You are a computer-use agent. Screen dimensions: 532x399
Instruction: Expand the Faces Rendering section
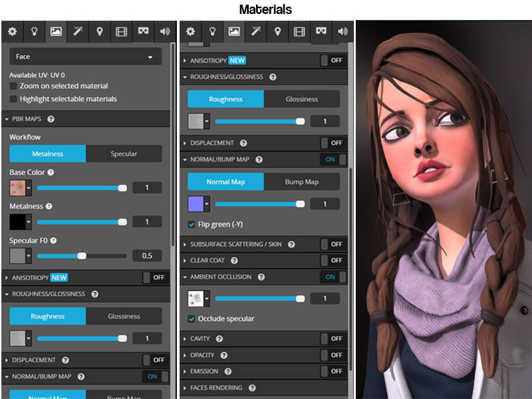click(x=216, y=388)
